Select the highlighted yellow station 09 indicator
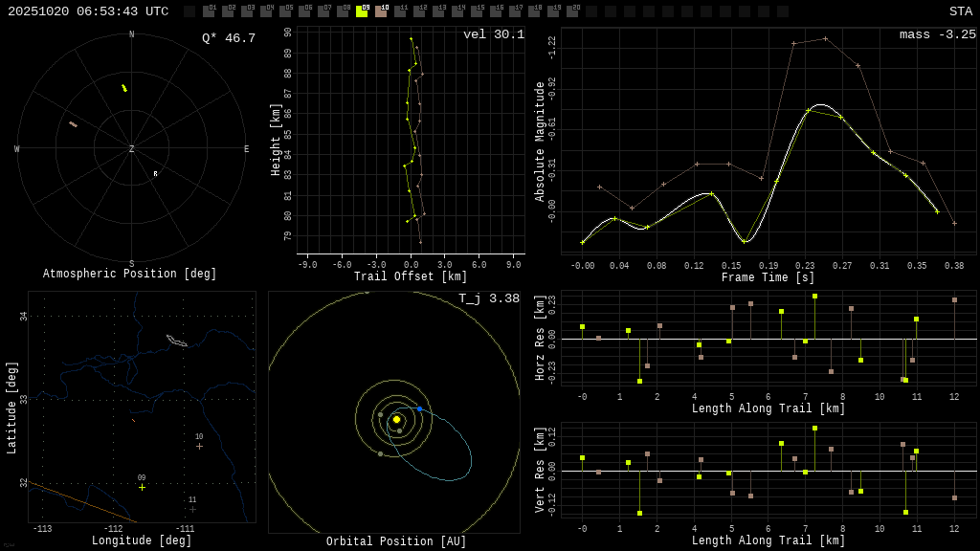This screenshot has height=551, width=980. pyautogui.click(x=362, y=11)
